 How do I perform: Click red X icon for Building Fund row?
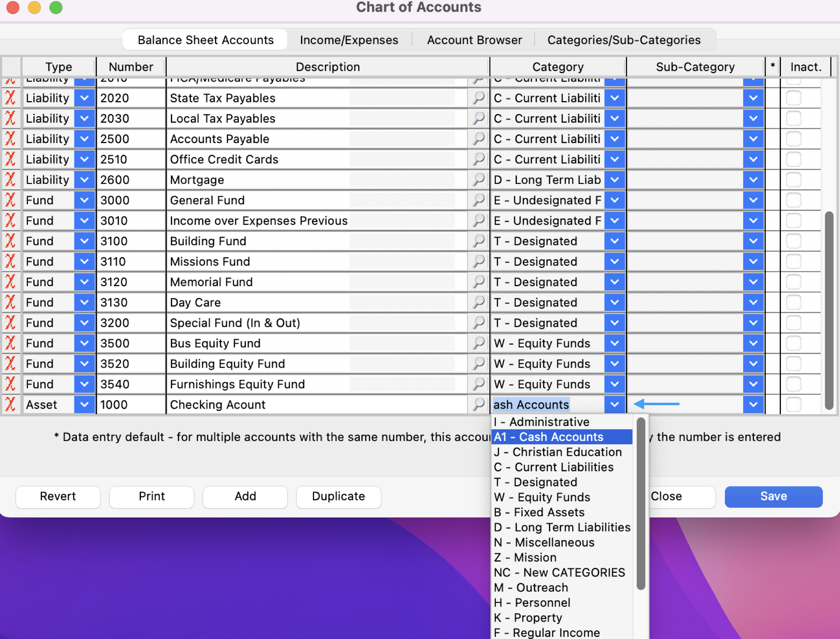pos(10,241)
